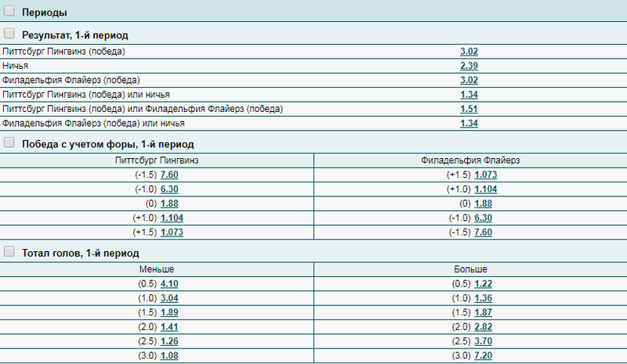Select Больше (3.0) odds 7.20
Image resolution: width=627 pixels, height=364 pixels.
coord(483,355)
